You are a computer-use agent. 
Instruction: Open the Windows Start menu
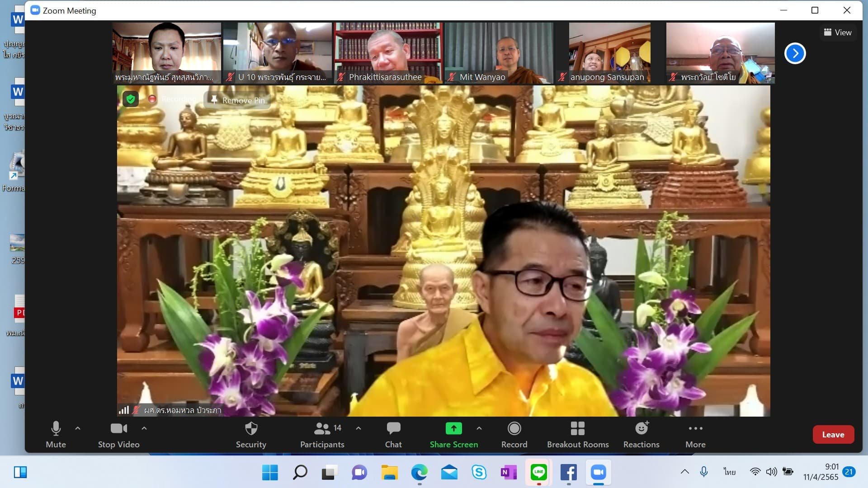pyautogui.click(x=270, y=473)
